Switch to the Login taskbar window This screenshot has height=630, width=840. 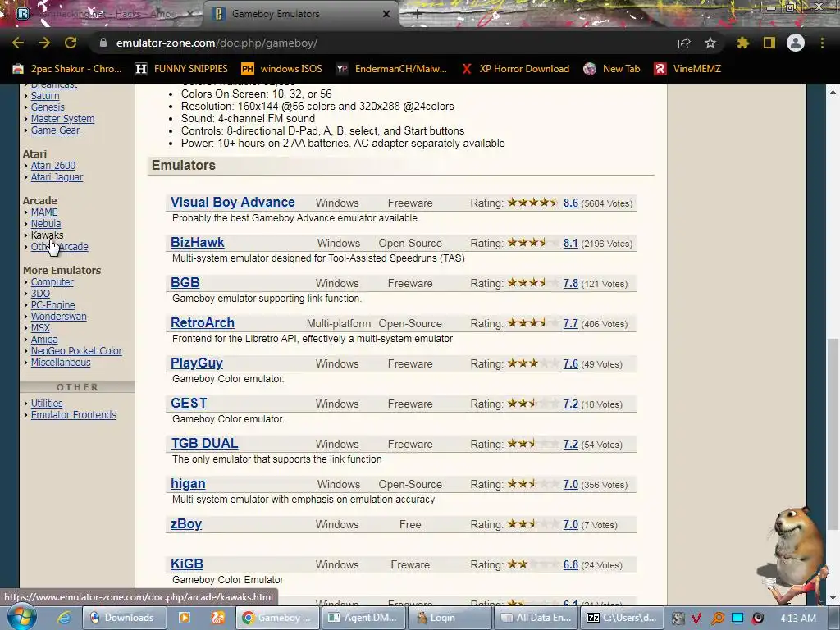click(449, 618)
